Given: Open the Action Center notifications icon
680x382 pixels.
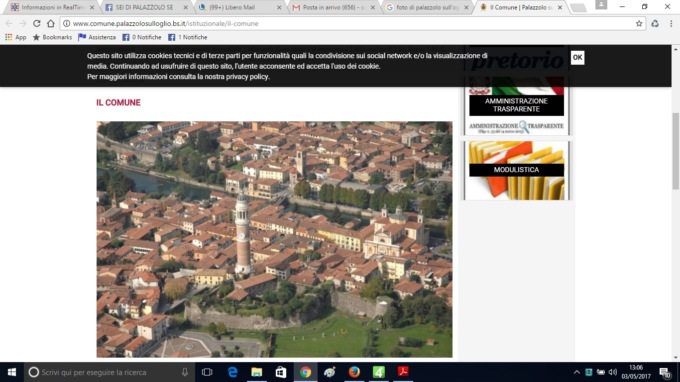Looking at the screenshot, I should (x=665, y=372).
